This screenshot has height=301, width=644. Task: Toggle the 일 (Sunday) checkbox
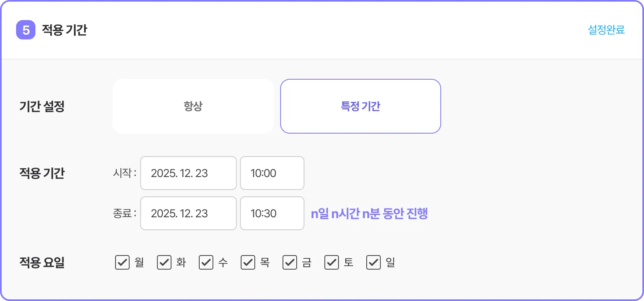[374, 262]
